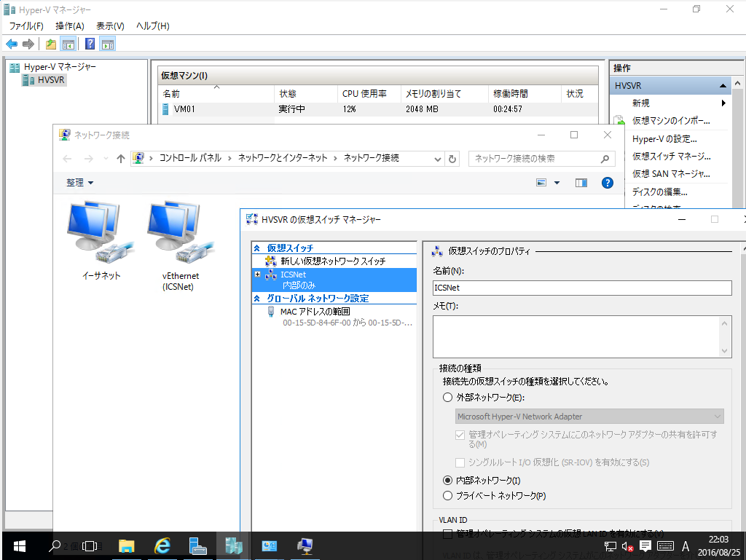This screenshot has width=746, height=560.
Task: Toggle the action pane toolbar icon
Action: point(108,44)
